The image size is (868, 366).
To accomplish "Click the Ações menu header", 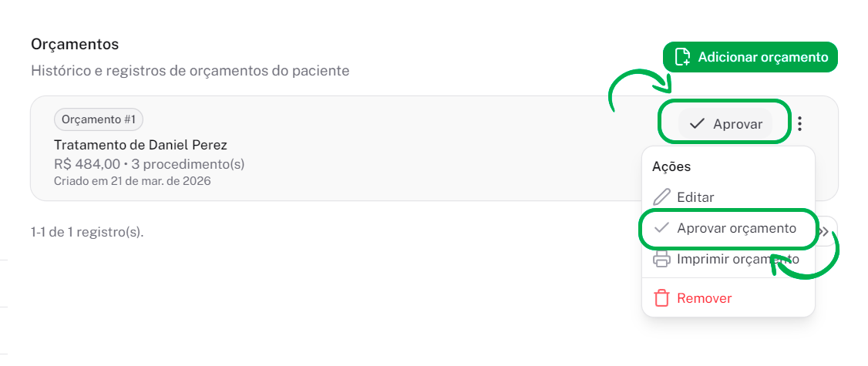I will click(671, 166).
